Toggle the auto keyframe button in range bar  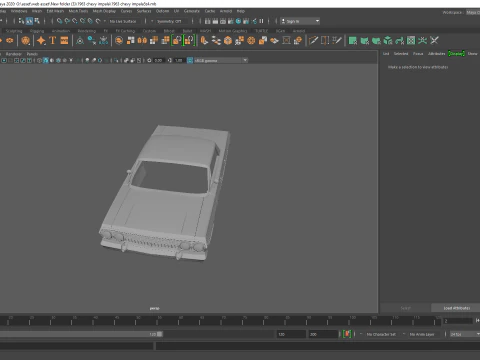pos(347,334)
